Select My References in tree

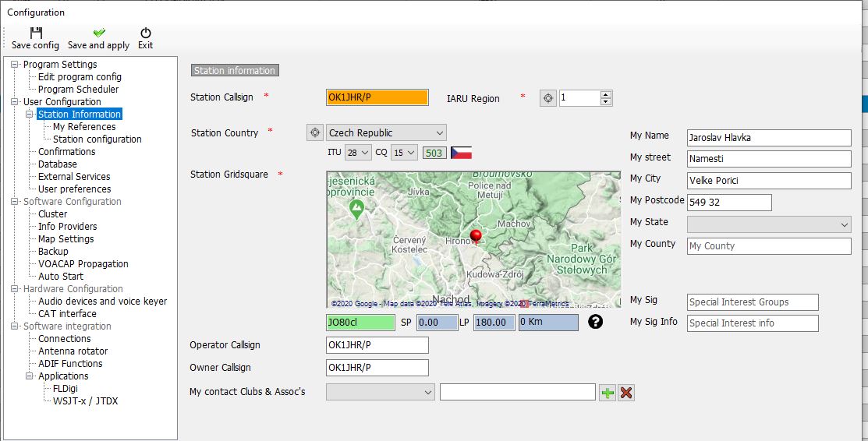point(84,127)
